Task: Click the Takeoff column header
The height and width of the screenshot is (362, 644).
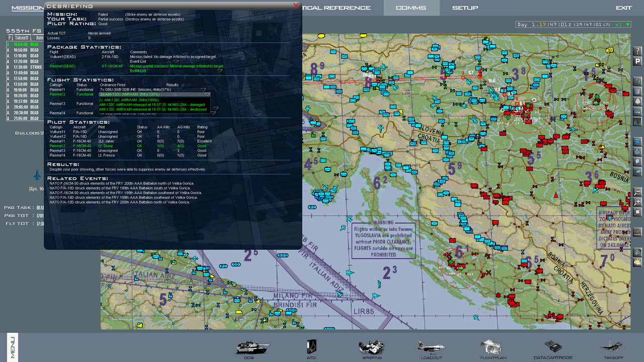Action: pos(22,38)
